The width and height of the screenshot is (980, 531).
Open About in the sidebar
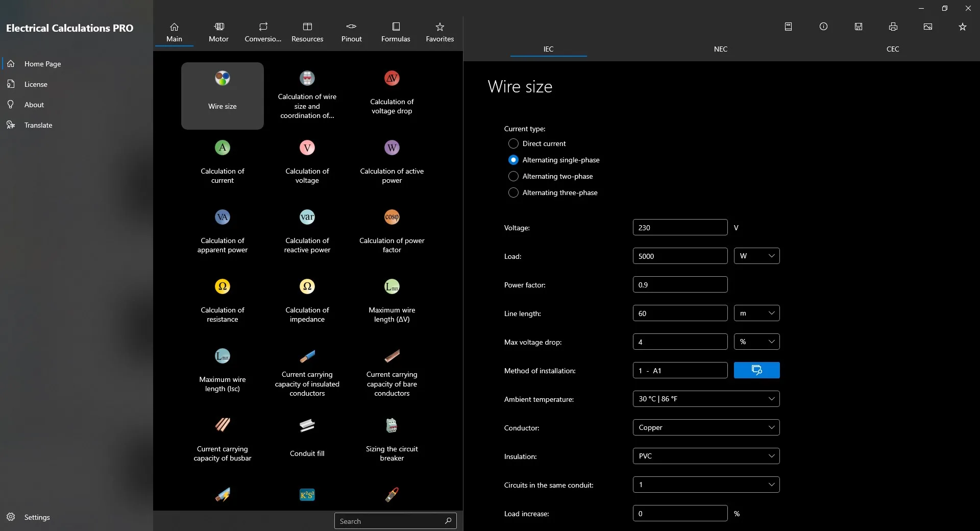pos(77,105)
